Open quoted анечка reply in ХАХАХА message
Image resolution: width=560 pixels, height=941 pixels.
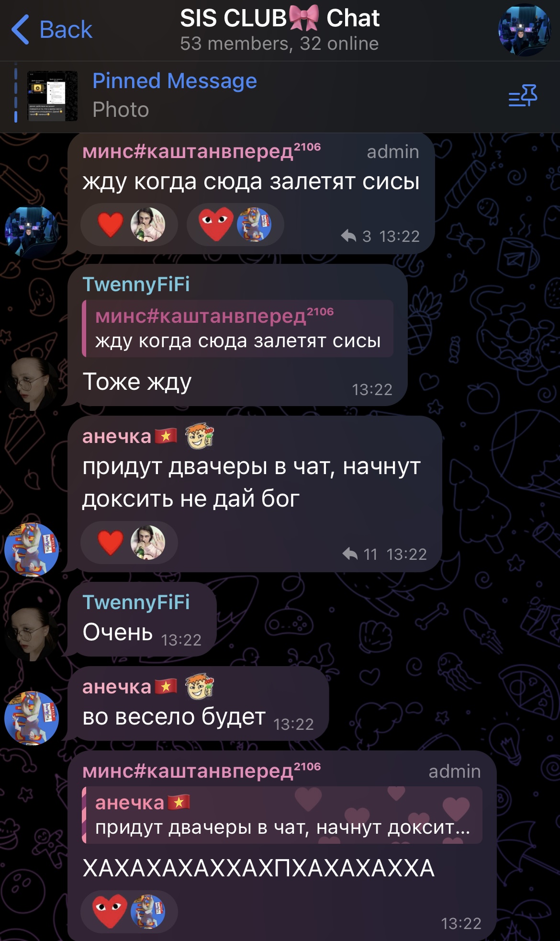coord(282,815)
